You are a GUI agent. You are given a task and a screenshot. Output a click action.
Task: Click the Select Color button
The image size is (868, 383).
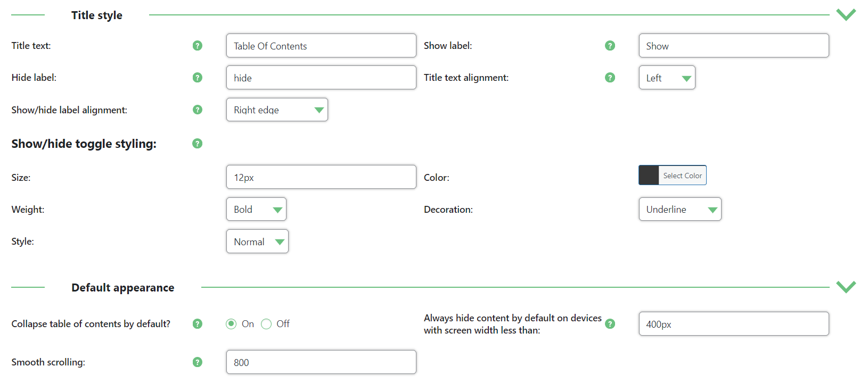(x=673, y=175)
